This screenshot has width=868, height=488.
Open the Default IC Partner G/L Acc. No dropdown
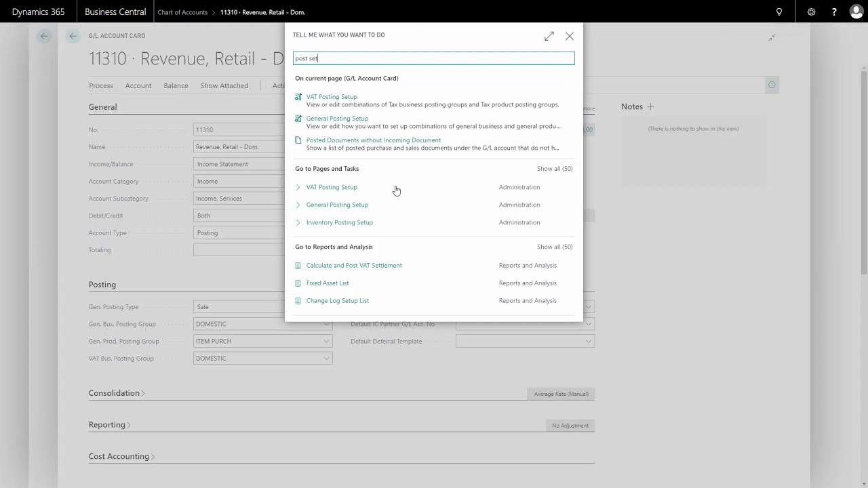point(588,324)
